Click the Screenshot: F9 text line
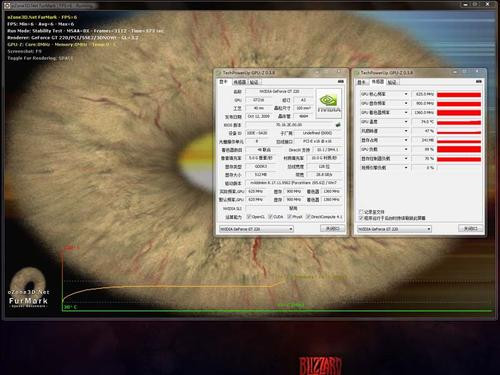Screen dimensions: 500x375 point(24,51)
